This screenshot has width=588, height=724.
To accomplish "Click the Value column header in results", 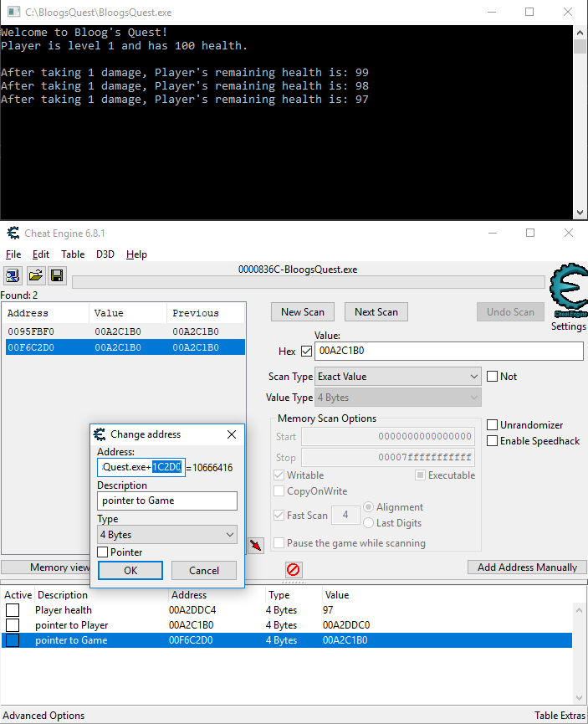I will coord(127,313).
